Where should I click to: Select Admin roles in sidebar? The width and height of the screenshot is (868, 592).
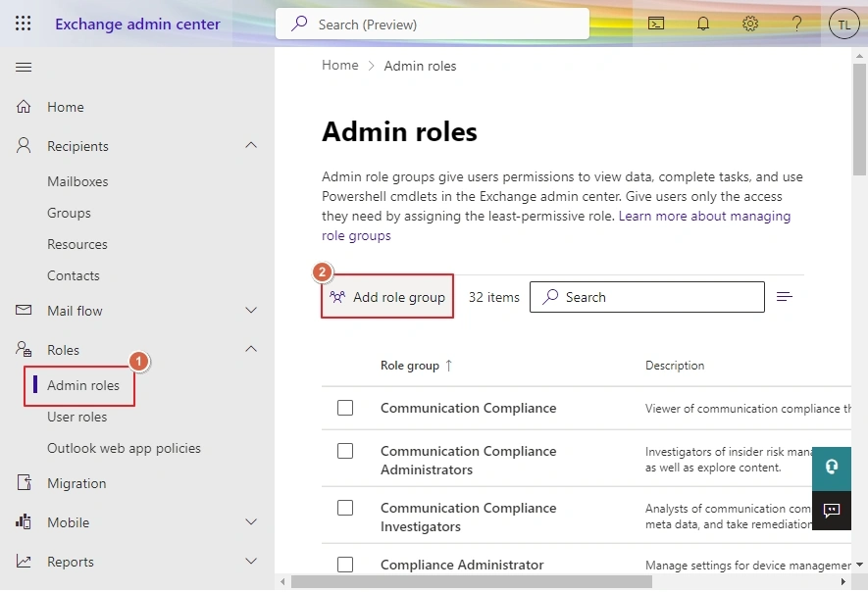[x=83, y=385]
